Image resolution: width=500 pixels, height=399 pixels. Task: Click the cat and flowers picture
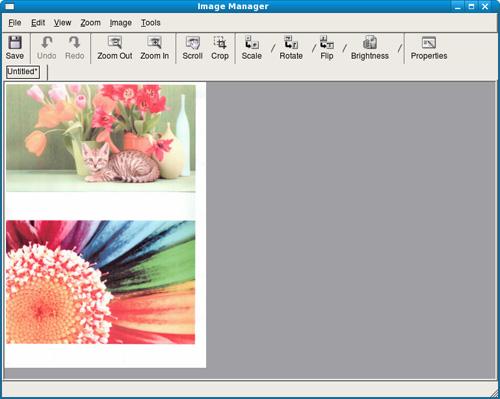pyautogui.click(x=101, y=138)
